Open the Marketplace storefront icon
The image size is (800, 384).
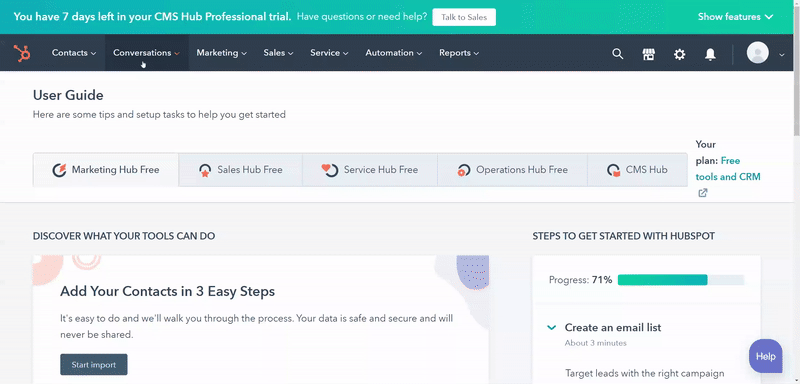click(x=648, y=54)
